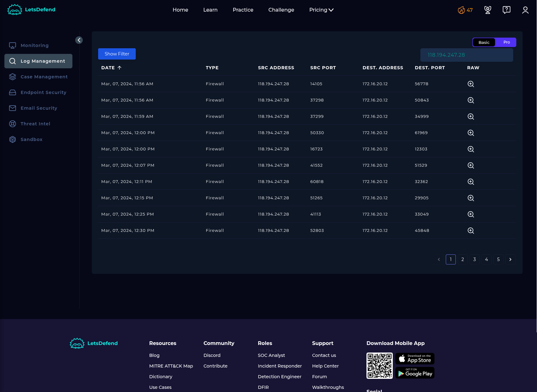Click the footer LetsDefend logo
The width and height of the screenshot is (537, 392).
tap(94, 343)
